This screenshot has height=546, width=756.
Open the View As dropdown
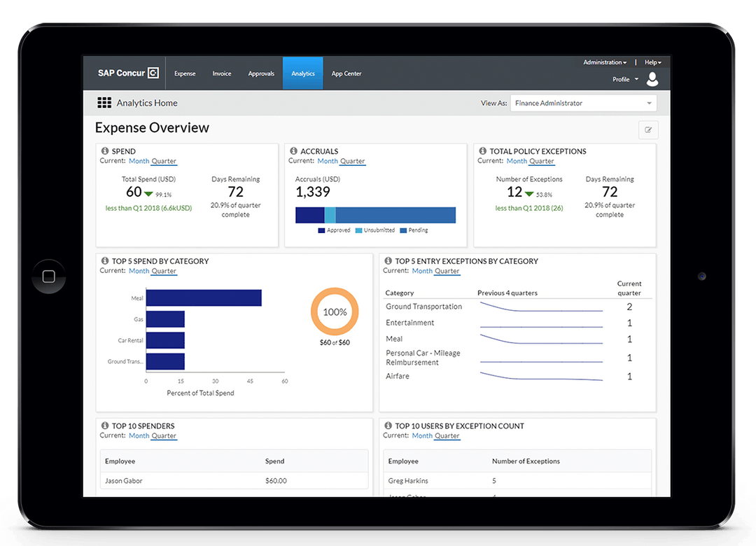583,102
